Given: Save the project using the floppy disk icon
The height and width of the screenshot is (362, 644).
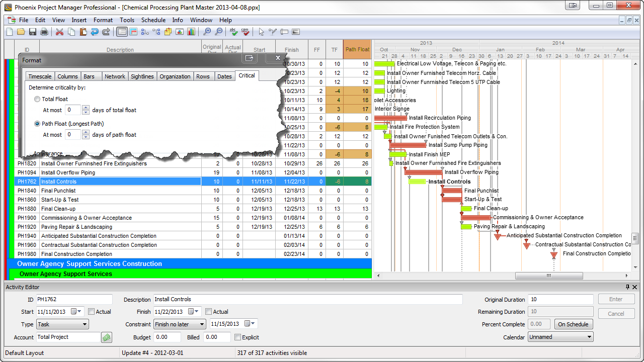Looking at the screenshot, I should [x=33, y=32].
